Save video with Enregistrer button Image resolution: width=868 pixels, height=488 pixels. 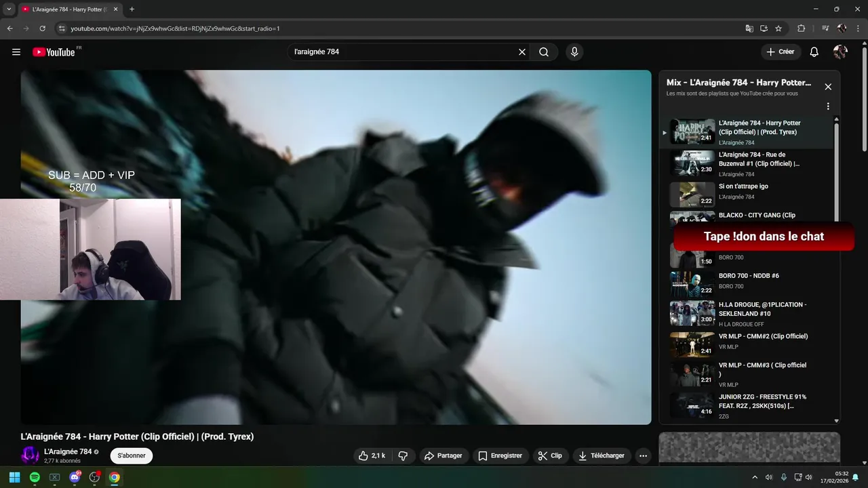(x=500, y=456)
